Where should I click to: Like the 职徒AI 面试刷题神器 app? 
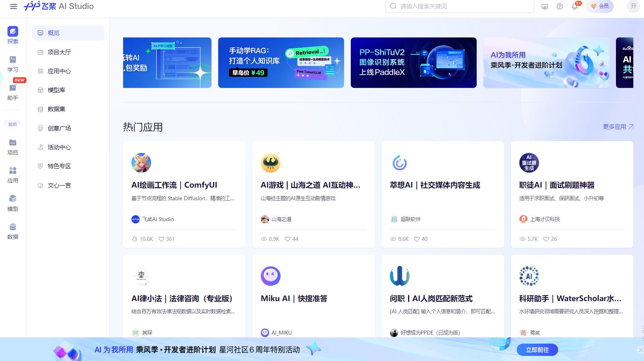coord(546,239)
